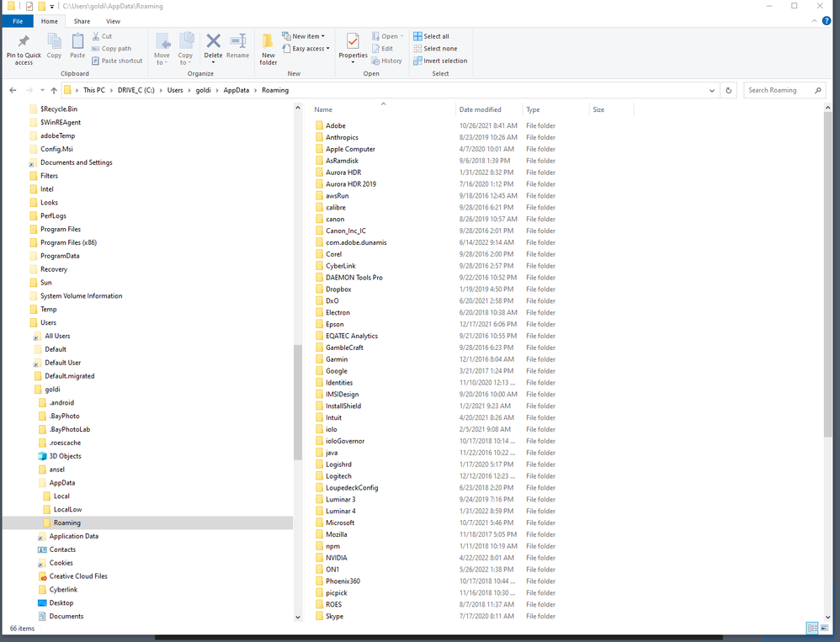Select the Luminar 4 folder
Image resolution: width=840 pixels, height=642 pixels.
coord(341,511)
